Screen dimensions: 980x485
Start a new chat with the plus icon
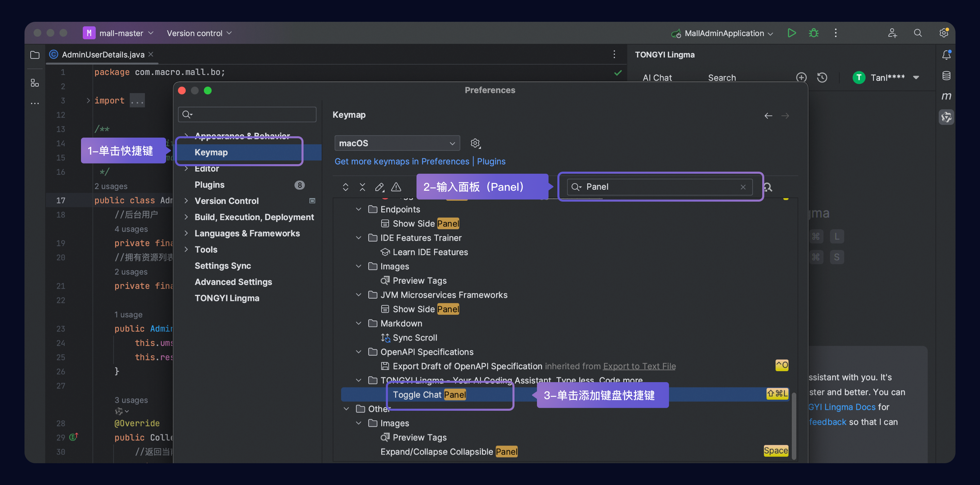(801, 78)
